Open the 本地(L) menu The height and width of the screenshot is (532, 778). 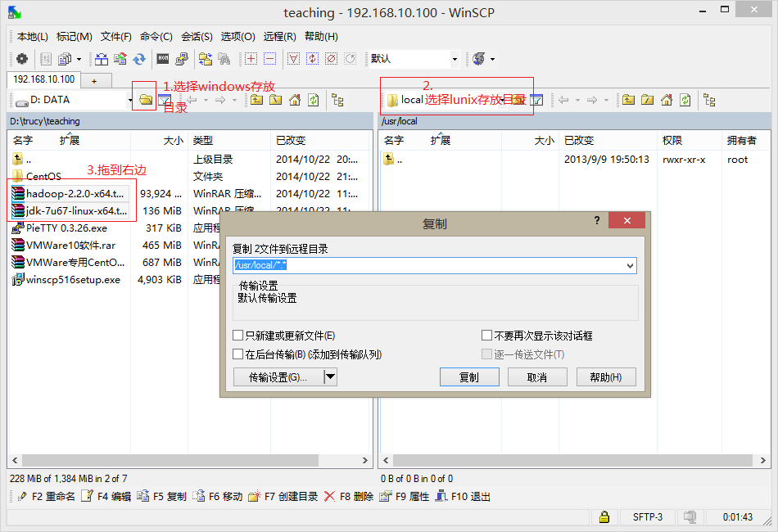[x=32, y=36]
